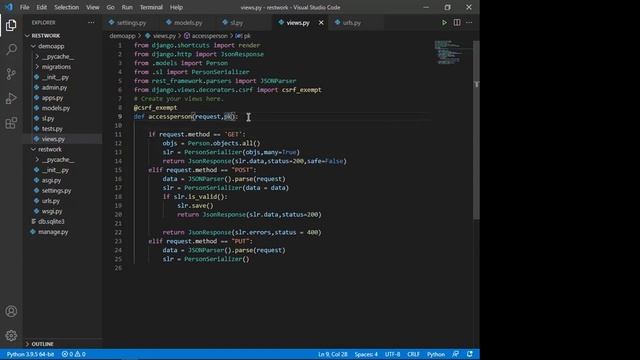Viewport: 640px width, 360px height.
Task: Open manage.py in the explorer
Action: tap(53, 232)
